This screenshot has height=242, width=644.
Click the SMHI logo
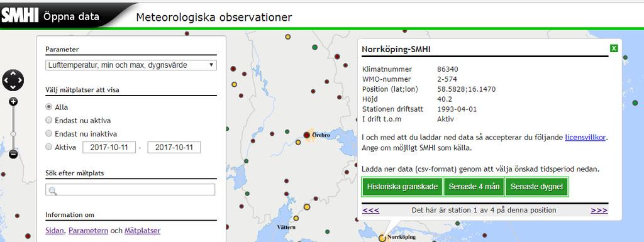(19, 16)
